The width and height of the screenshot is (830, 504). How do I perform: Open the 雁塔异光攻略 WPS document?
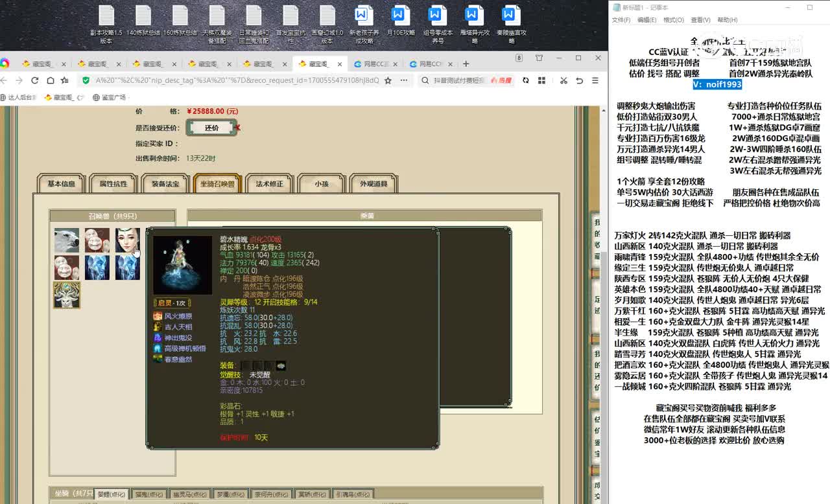[475, 25]
